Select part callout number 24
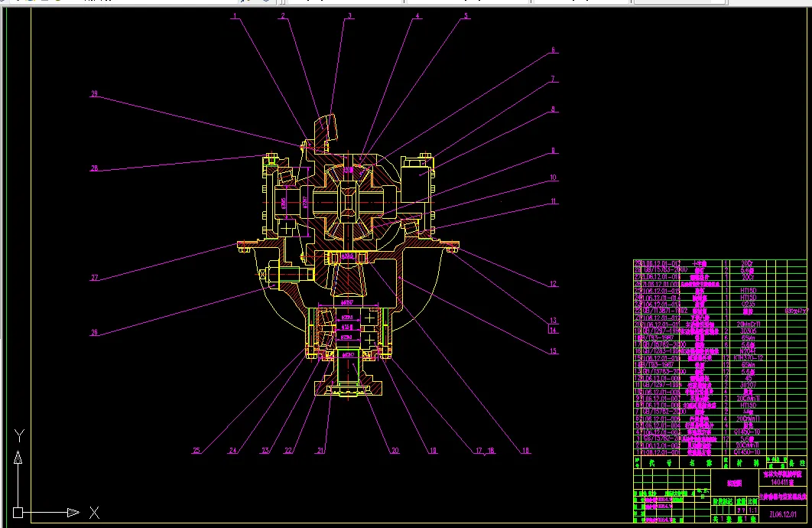Screen dimensions: 812x528 233,451
